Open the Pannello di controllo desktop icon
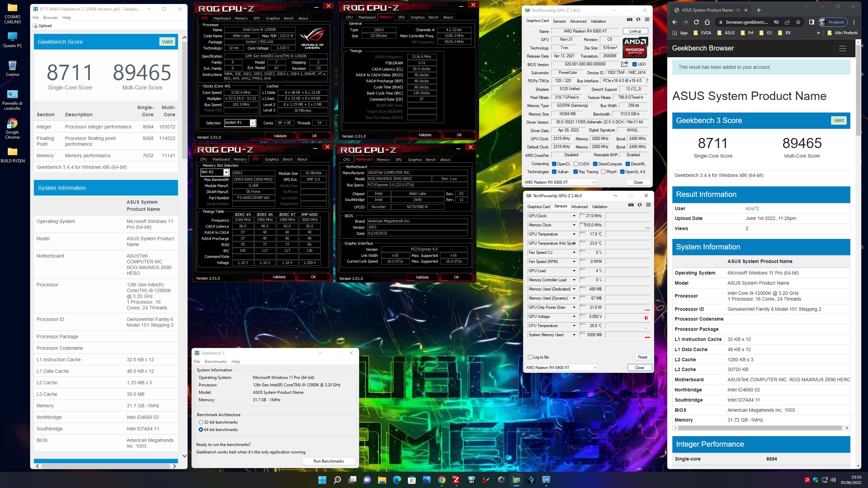This screenshot has width=868, height=488. click(x=13, y=100)
